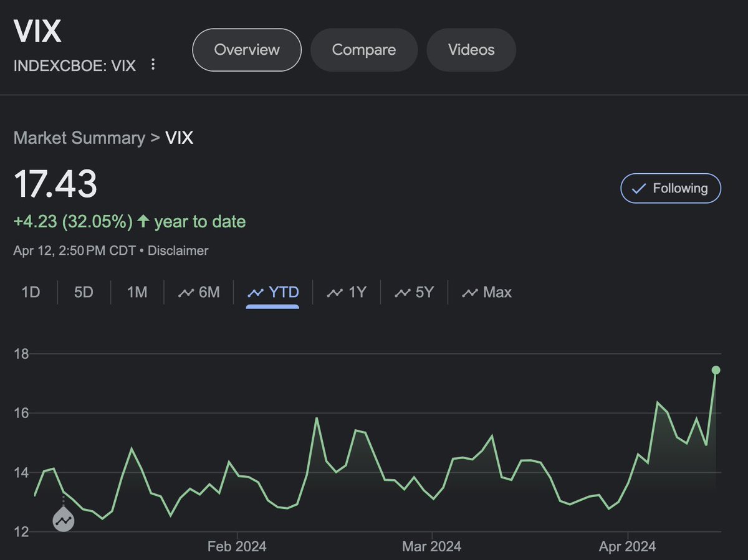Select the 1M time range
The width and height of the screenshot is (748, 560).
[x=137, y=292]
